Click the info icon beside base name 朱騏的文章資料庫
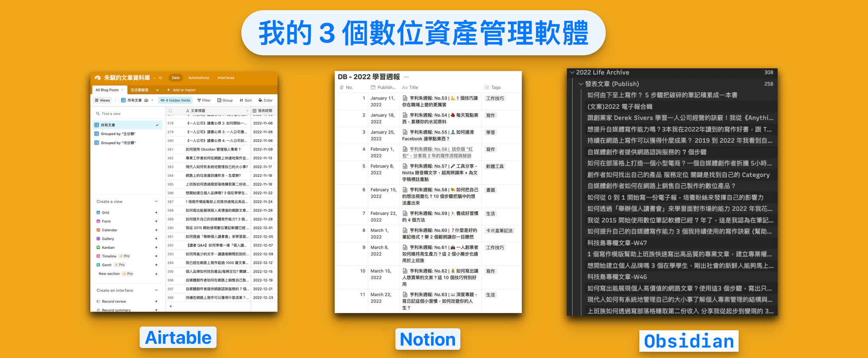868x358 pixels. [x=161, y=78]
